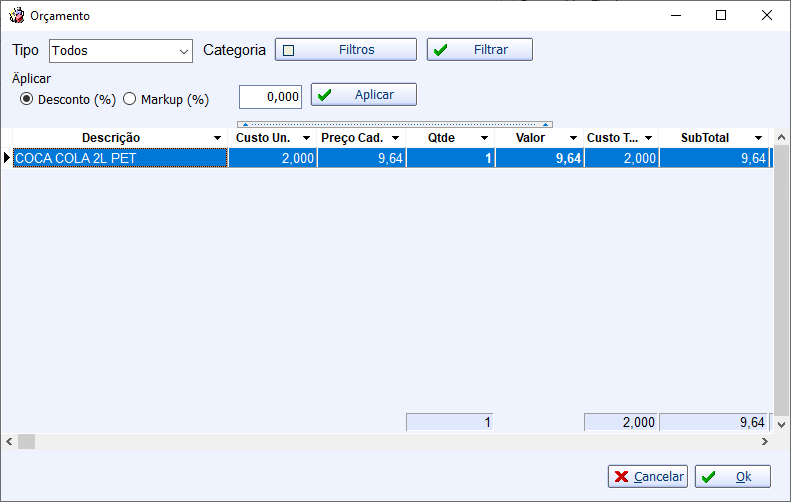Select the Markup (%) radio option

130,100
